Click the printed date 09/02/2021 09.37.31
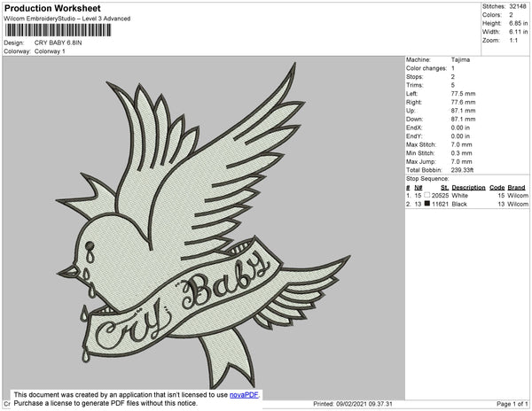532x411 pixels. point(364,404)
